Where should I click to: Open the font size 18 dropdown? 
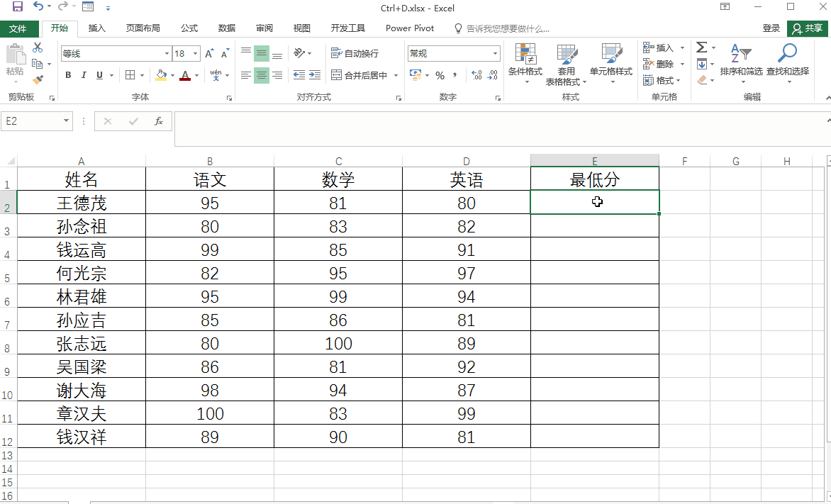pos(195,54)
